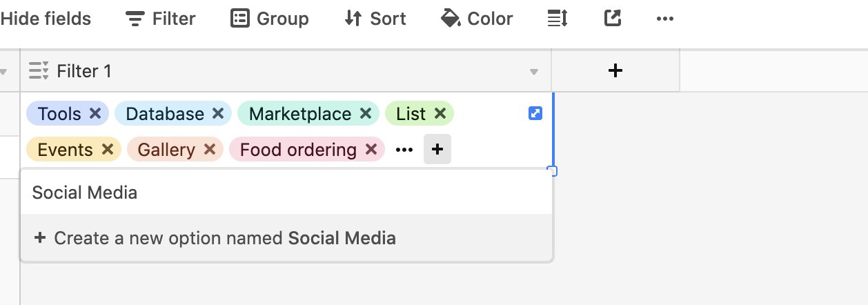Remove the Food ordering tag
This screenshot has width=868, height=305.
tap(371, 149)
